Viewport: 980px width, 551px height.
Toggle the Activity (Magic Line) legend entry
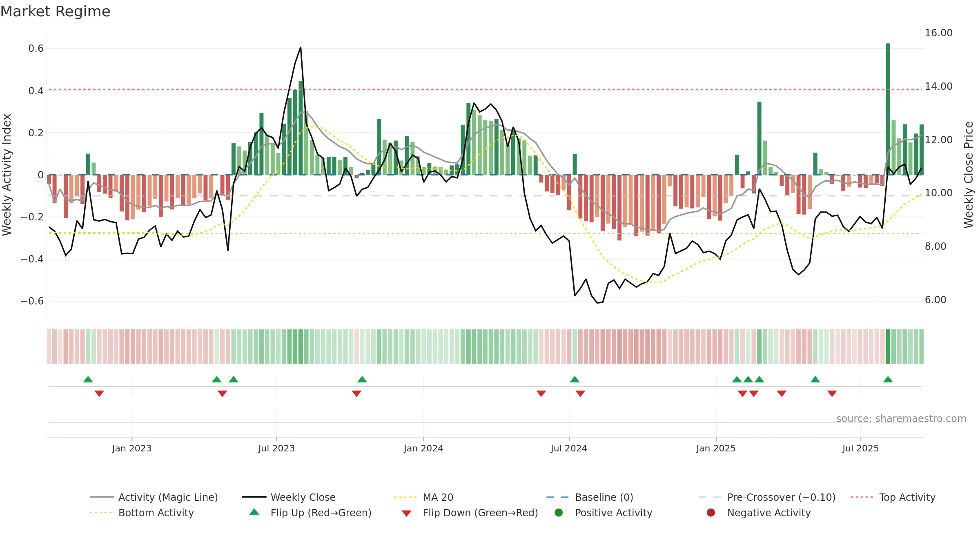(154, 497)
